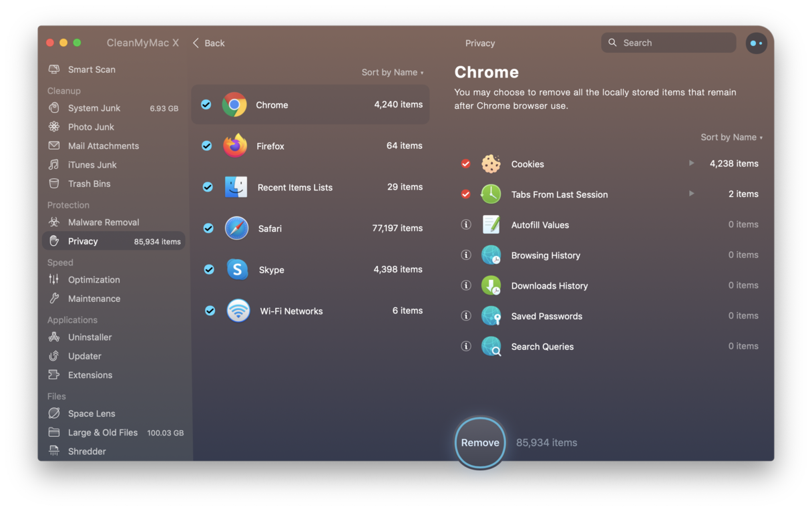The height and width of the screenshot is (511, 812).
Task: Select Photo Junk in the sidebar
Action: tap(91, 127)
